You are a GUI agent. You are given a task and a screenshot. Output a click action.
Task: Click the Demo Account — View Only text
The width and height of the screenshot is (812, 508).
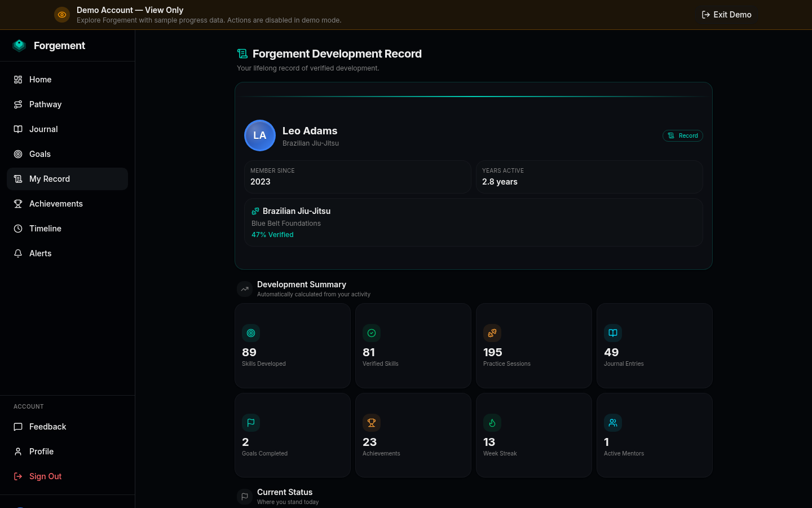pos(130,10)
